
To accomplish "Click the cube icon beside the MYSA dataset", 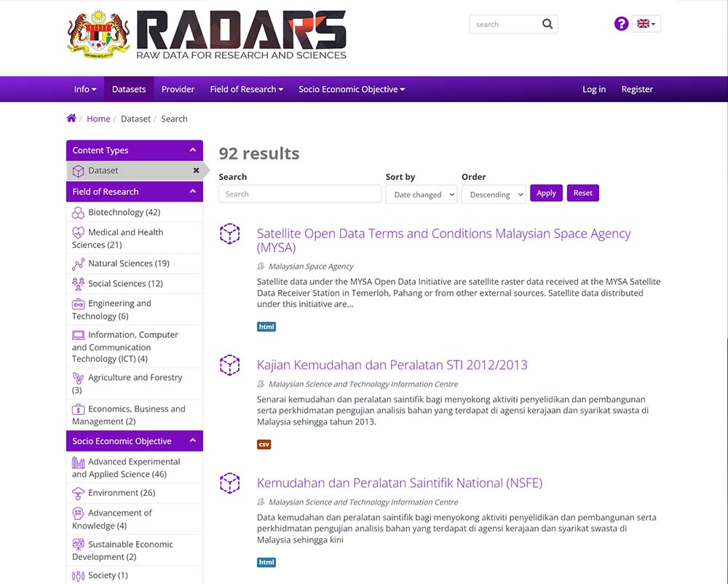I will (230, 234).
